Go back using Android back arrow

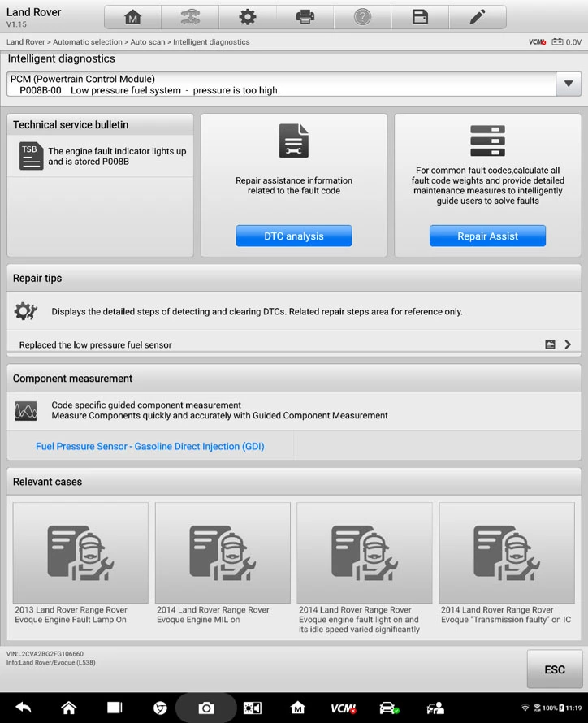pos(23,708)
